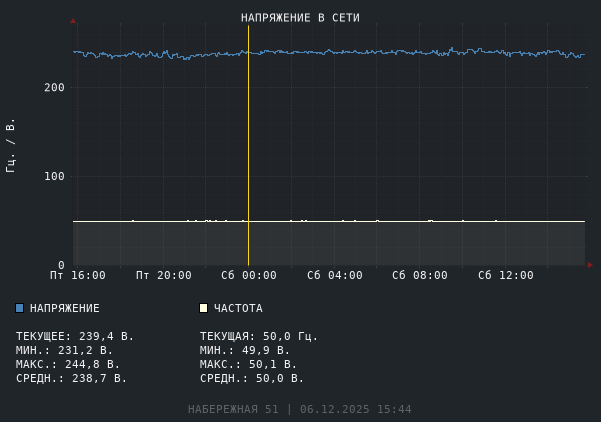Click the red arrow ending the X axis

click(589, 265)
